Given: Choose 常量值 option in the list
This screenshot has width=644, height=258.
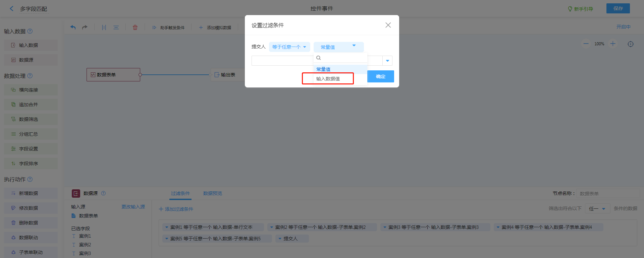Looking at the screenshot, I should tap(323, 69).
